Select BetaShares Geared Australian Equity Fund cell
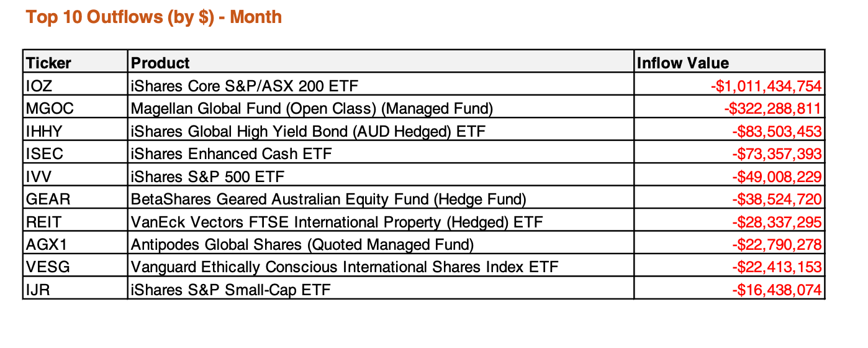 coord(381,199)
